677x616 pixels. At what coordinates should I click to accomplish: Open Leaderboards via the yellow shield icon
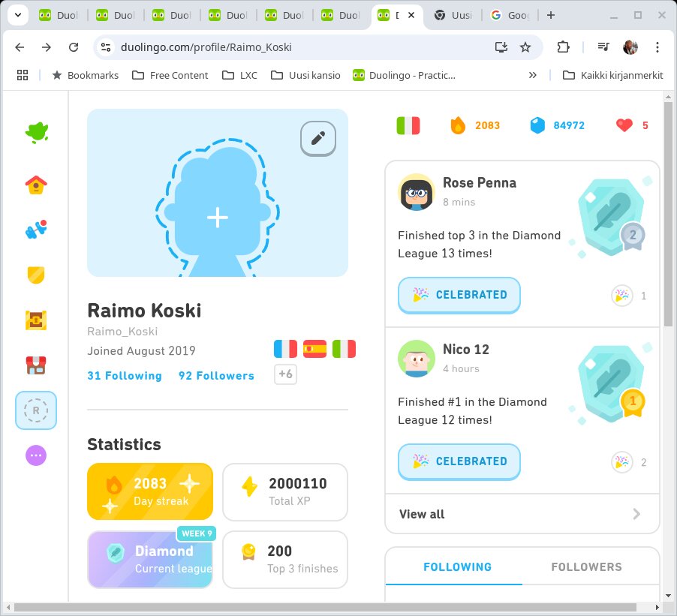36,275
